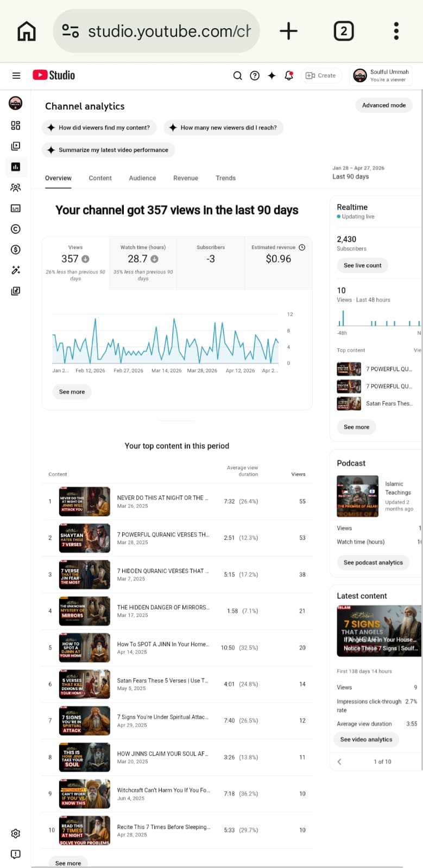The image size is (423, 868).
Task: Open the Content icon in the sidebar
Action: point(16,146)
